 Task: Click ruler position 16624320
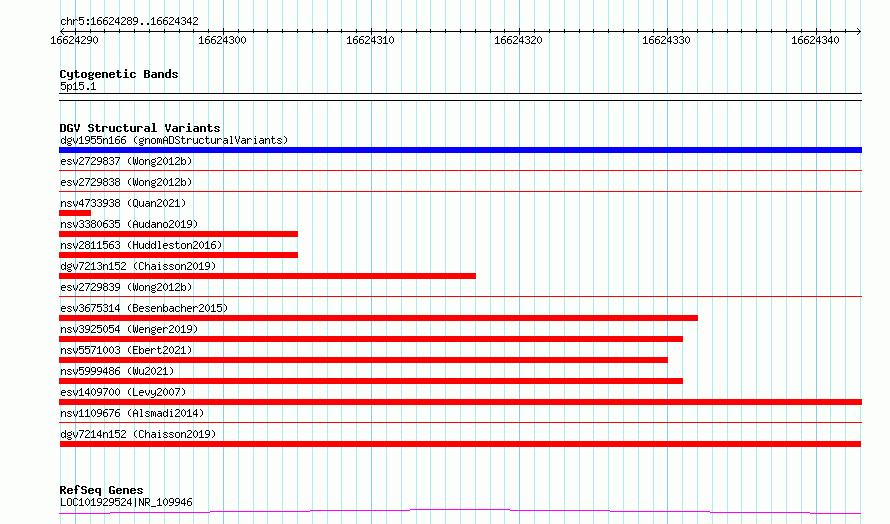(x=518, y=40)
